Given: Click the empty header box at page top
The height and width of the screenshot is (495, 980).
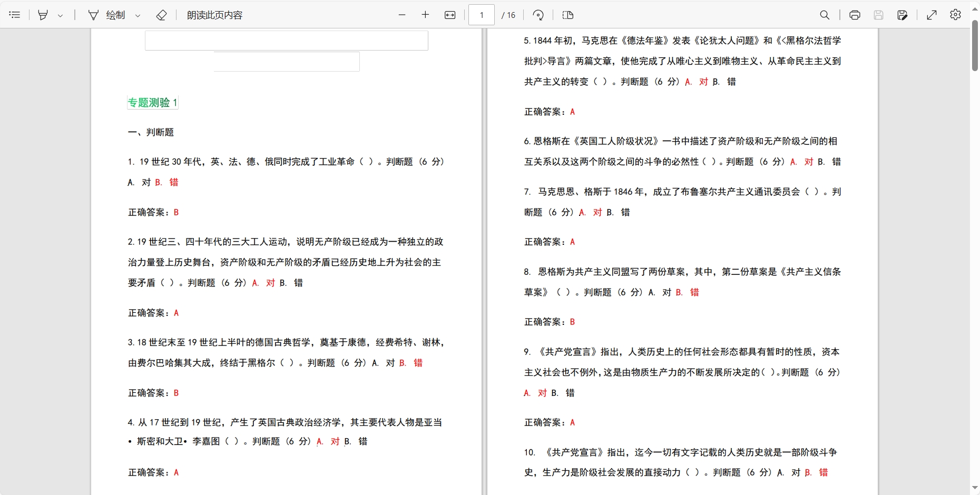Looking at the screenshot, I should click(287, 41).
